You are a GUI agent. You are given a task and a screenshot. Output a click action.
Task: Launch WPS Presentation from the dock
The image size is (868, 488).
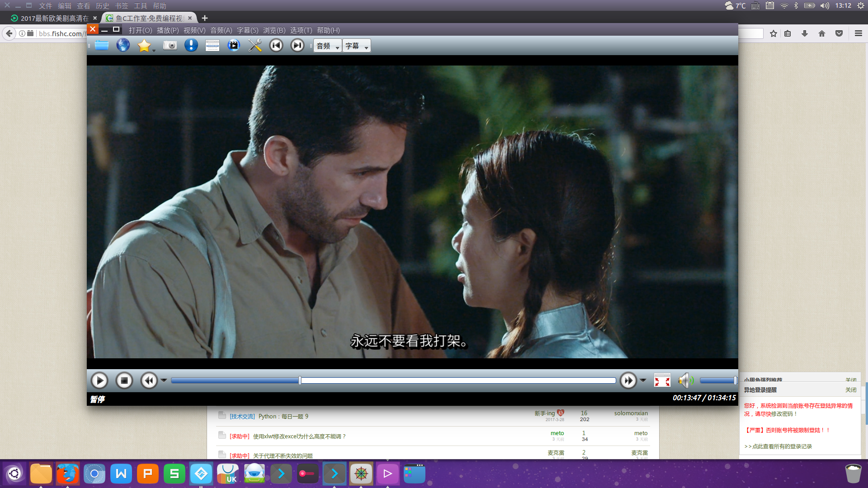148,474
